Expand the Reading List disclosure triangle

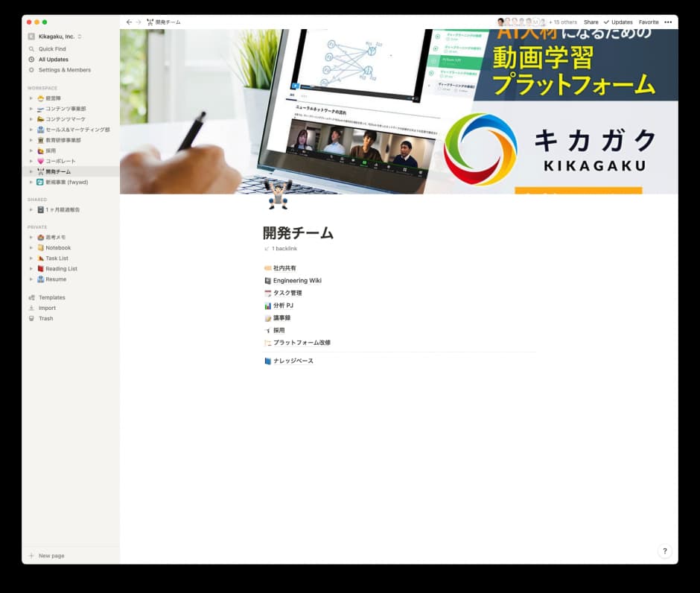[31, 269]
